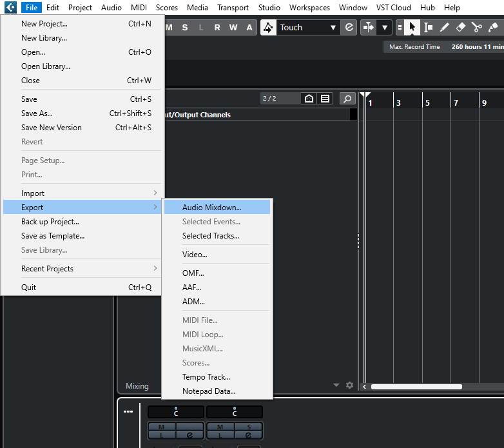Open channel settings 'e' on second mixer channel
504x448 pixels.
pos(249,435)
